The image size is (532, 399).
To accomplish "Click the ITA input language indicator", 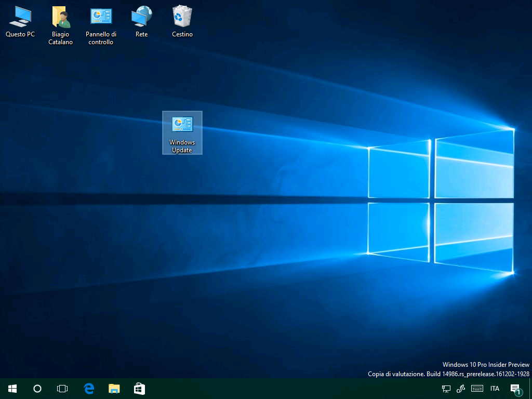I will [x=495, y=389].
